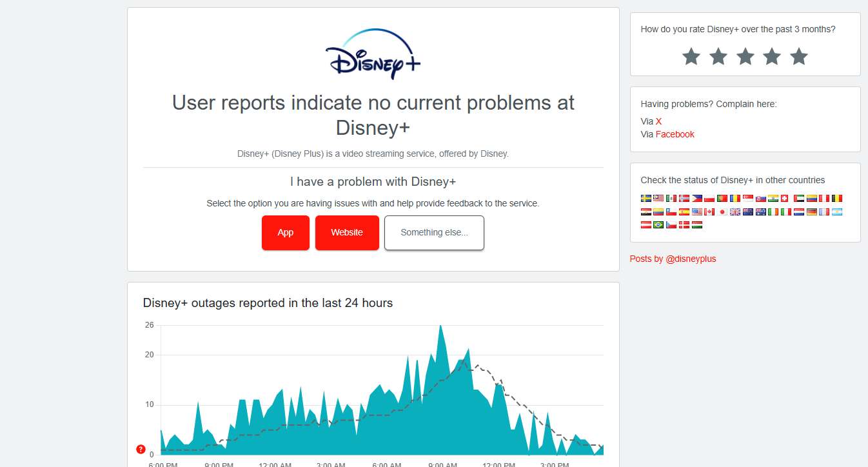
Task: Select the India flag
Action: [773, 199]
